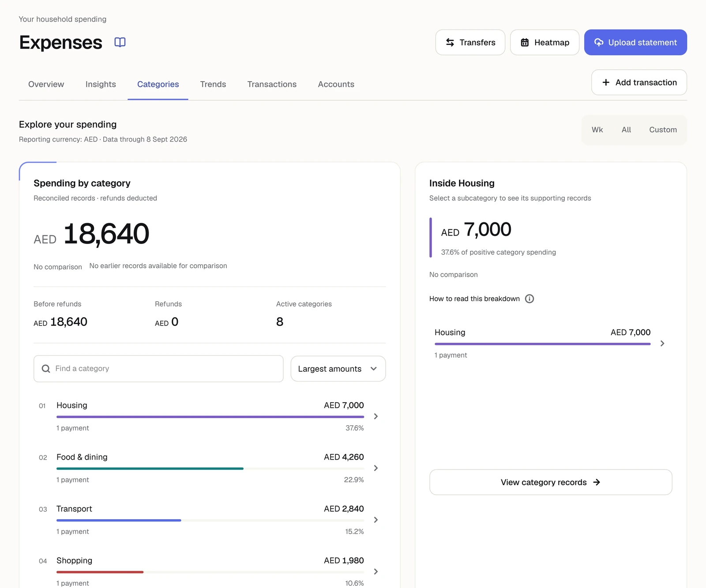
Task: Click the green Food & dining progress bar
Action: pyautogui.click(x=150, y=468)
